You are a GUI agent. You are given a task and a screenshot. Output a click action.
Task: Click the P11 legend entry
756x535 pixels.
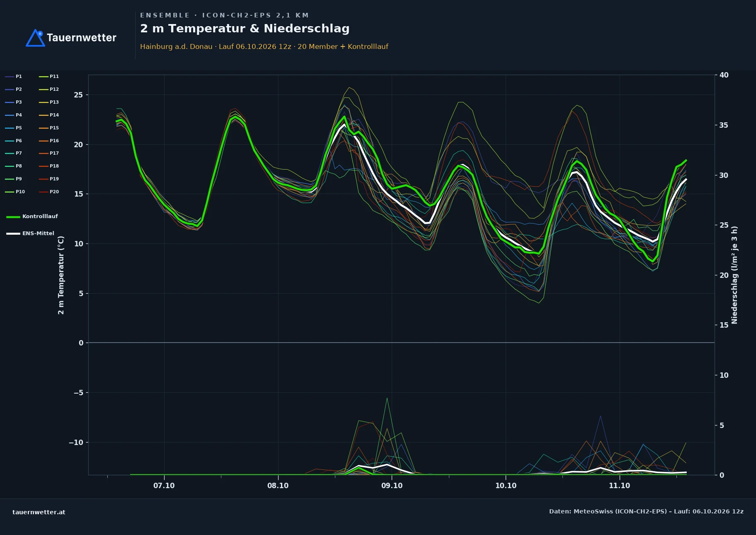pos(49,76)
